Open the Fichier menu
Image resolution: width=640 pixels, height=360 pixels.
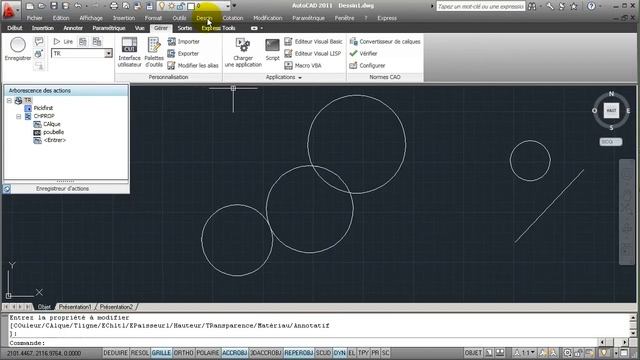(34, 18)
